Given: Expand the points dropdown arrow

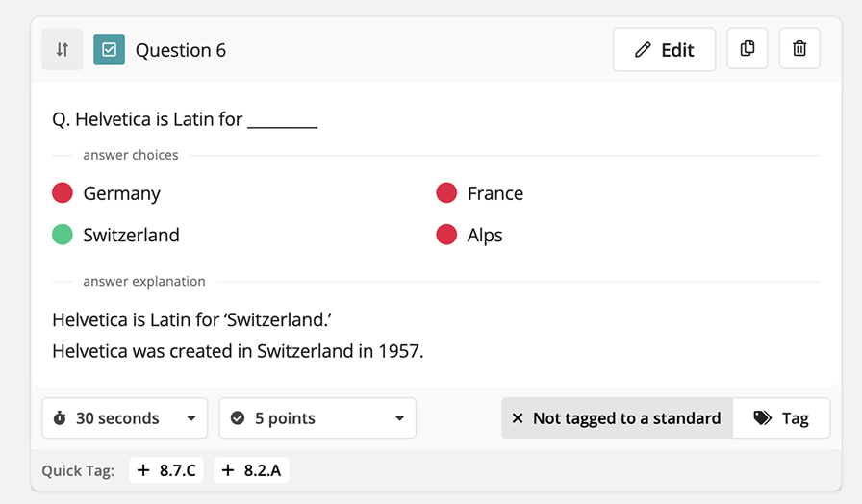Looking at the screenshot, I should point(399,418).
